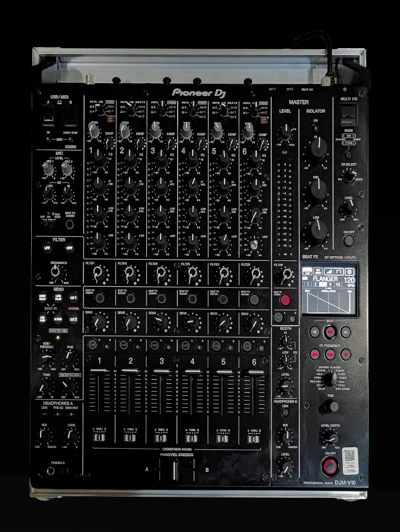The image size is (400, 532).
Task: Push channel 1 CUE button
Action: click(92, 345)
